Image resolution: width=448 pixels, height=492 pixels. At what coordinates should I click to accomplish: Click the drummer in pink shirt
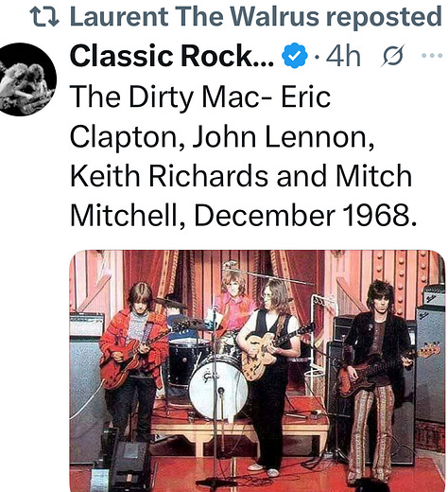tap(234, 303)
